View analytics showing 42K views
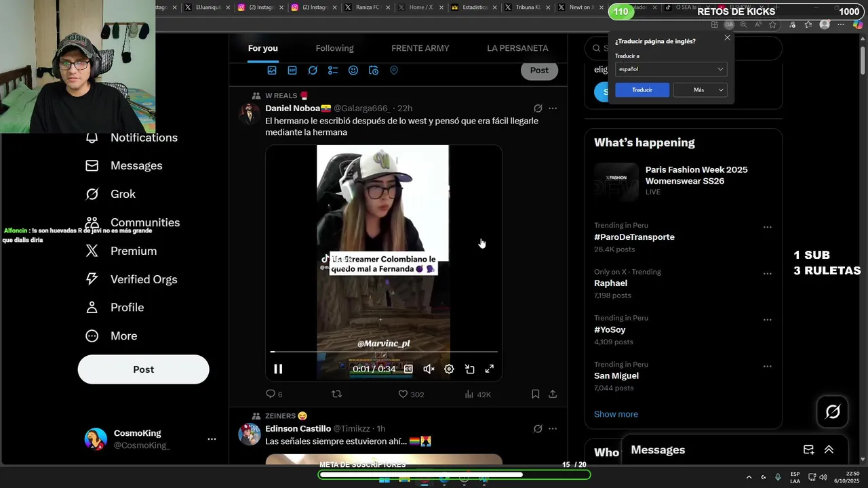Screen dimensions: 868x488 pyautogui.click(x=477, y=394)
